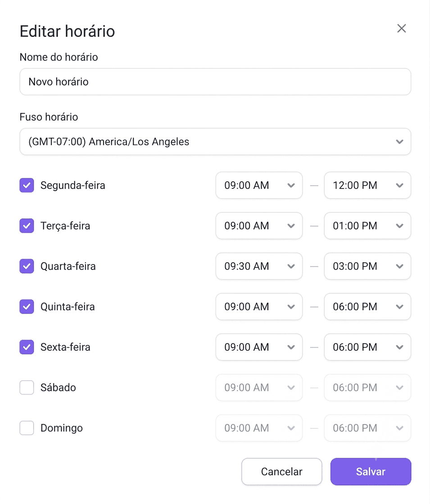Viewport: 430px width, 504px height.
Task: Open the Fuso horário timezone dropdown
Action: (215, 142)
